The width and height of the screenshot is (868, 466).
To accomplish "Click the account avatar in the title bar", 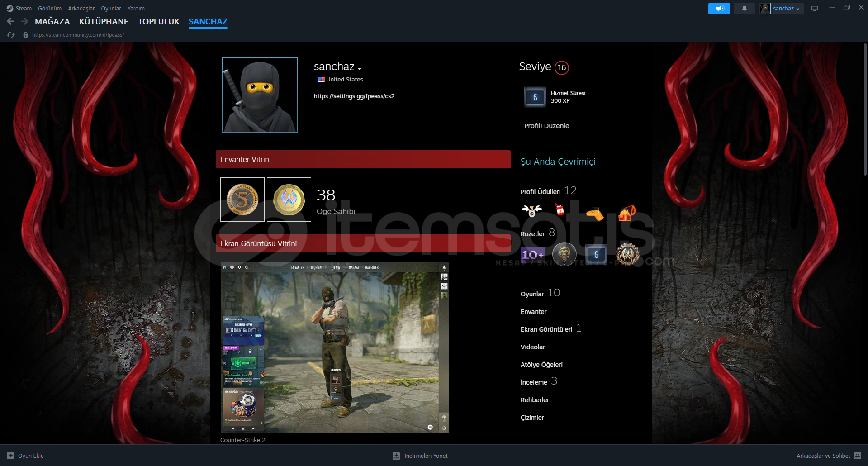I will (765, 9).
